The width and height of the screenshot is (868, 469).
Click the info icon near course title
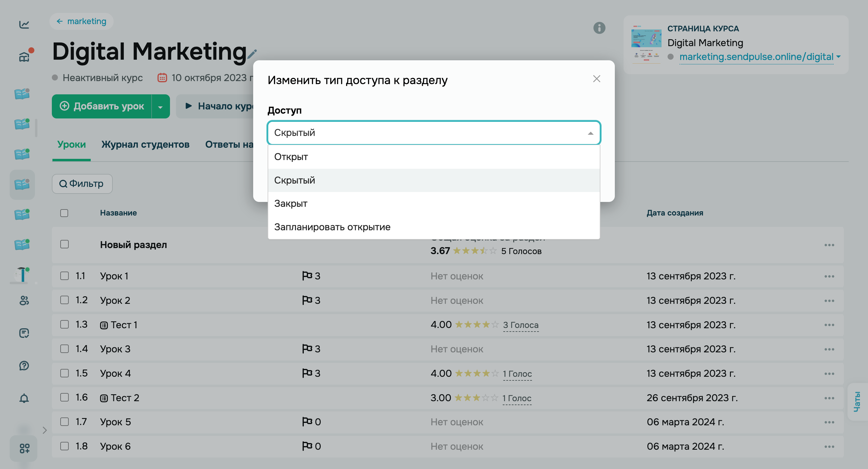click(x=599, y=28)
